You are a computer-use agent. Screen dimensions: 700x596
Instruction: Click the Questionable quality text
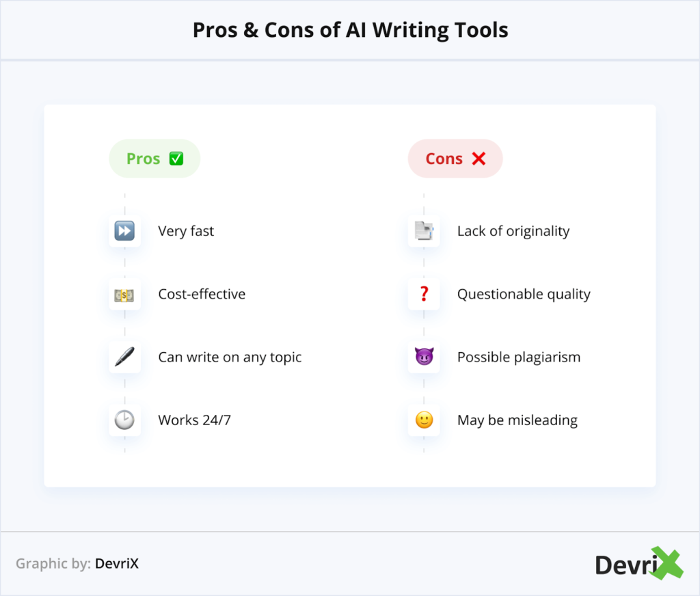pyautogui.click(x=524, y=295)
